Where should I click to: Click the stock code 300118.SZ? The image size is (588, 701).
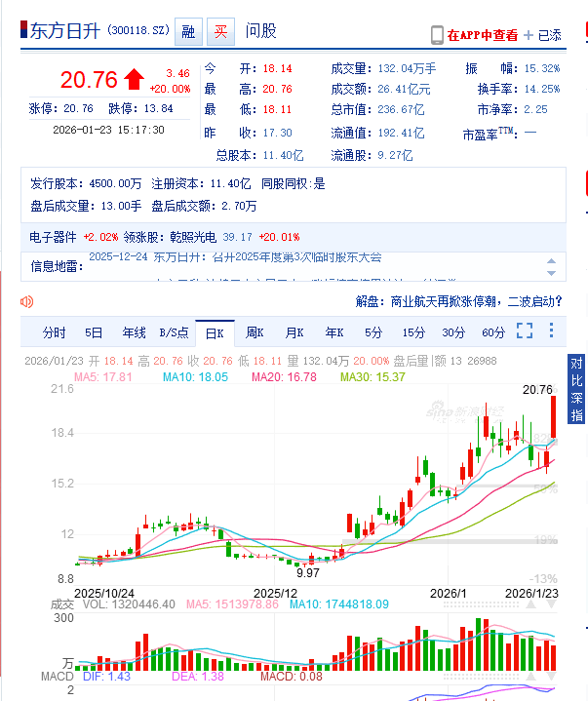tap(138, 30)
